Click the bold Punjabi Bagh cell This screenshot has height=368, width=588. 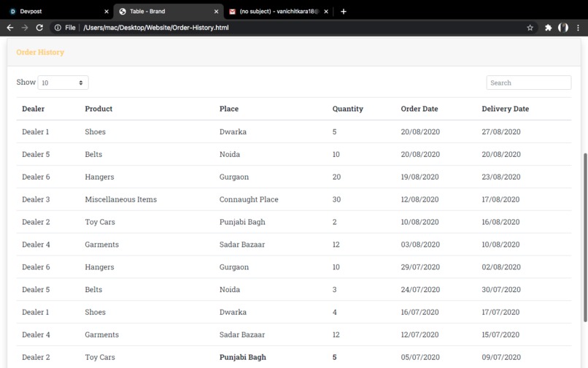[243, 357]
